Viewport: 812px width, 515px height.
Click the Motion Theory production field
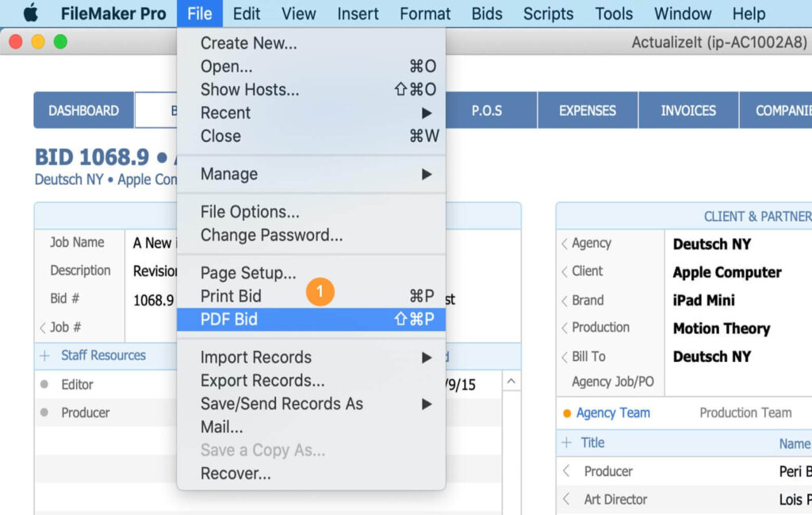click(x=722, y=329)
